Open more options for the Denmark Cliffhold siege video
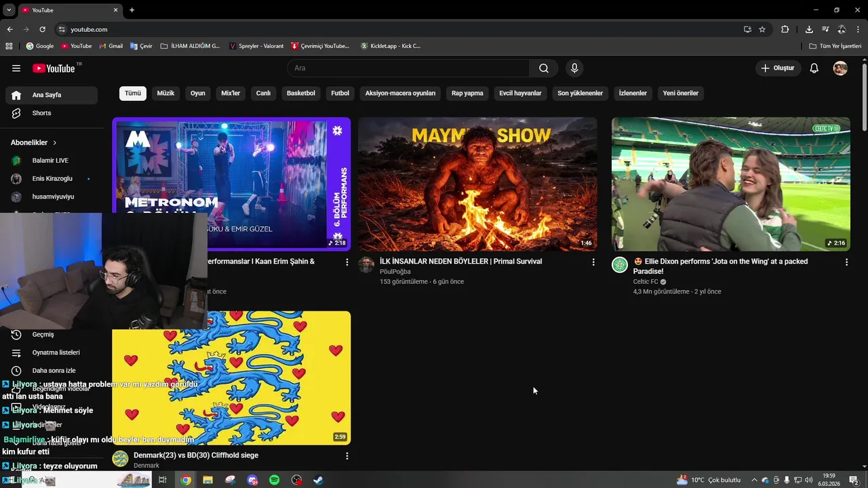Screen dimensions: 868x488 pyautogui.click(x=347, y=455)
